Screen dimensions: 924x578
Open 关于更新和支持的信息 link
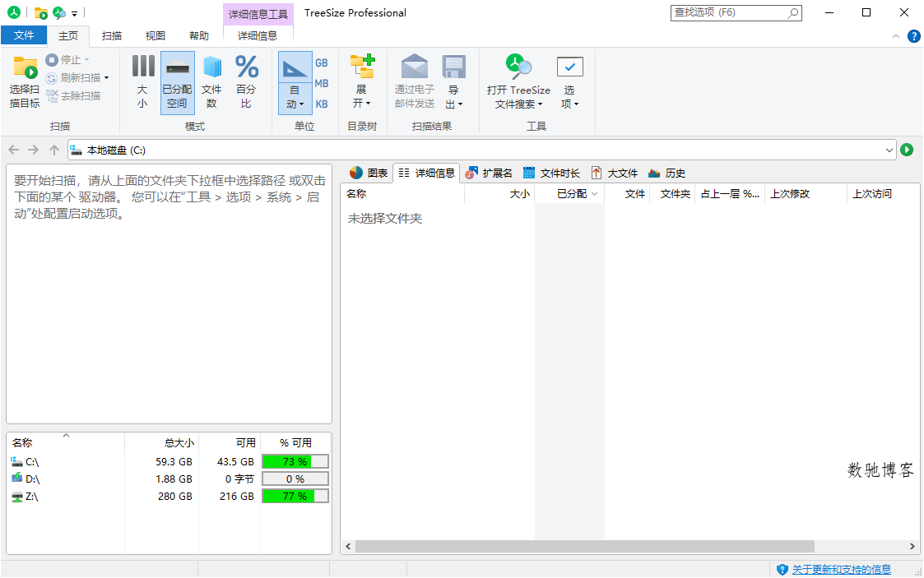click(841, 569)
